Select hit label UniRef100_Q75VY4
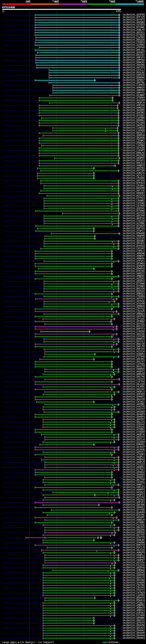This screenshot has width=146, height=644. [x=134, y=623]
